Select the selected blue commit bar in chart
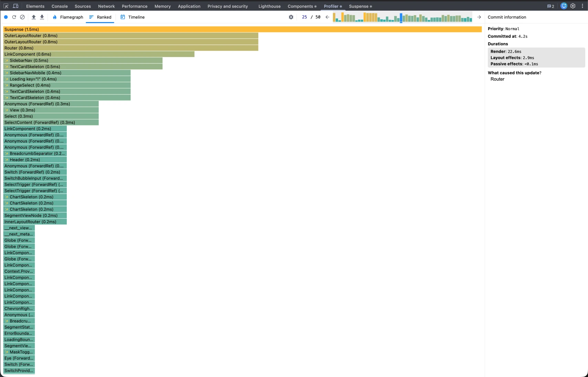Image resolution: width=588 pixels, height=377 pixels. [401, 18]
